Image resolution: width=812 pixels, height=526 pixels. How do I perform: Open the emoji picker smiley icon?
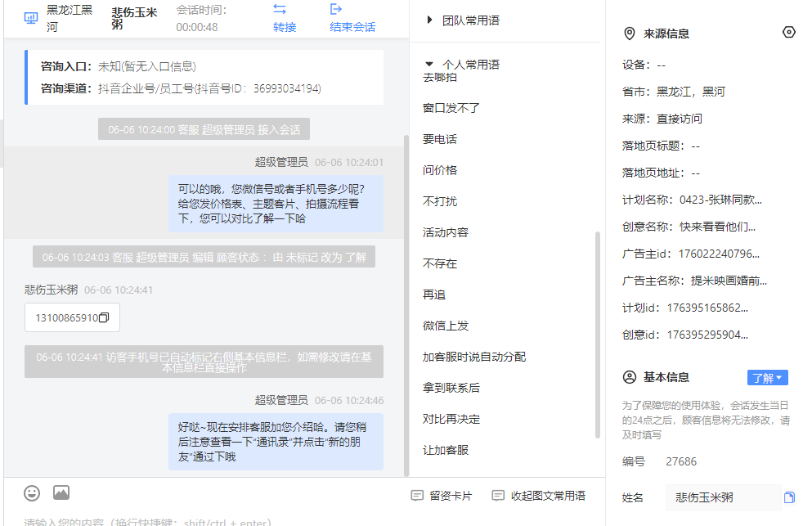click(x=32, y=492)
